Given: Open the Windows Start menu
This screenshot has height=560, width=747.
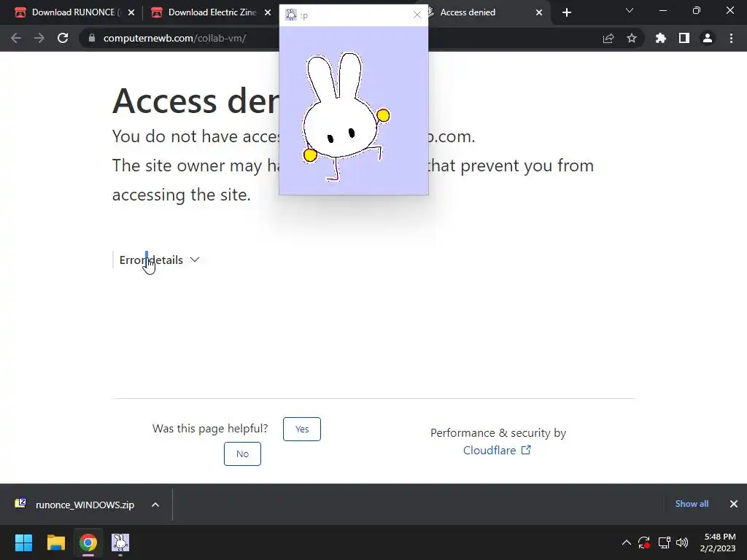Looking at the screenshot, I should (x=23, y=542).
